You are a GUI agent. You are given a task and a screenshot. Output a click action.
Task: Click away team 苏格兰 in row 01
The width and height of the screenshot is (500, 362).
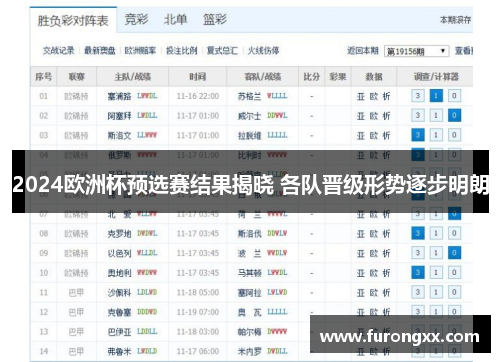249,96
